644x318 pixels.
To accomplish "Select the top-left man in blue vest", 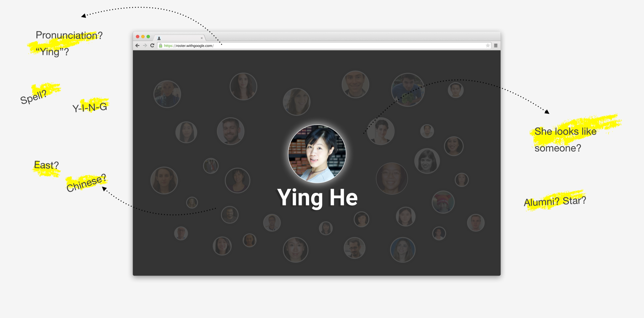I will point(167,94).
